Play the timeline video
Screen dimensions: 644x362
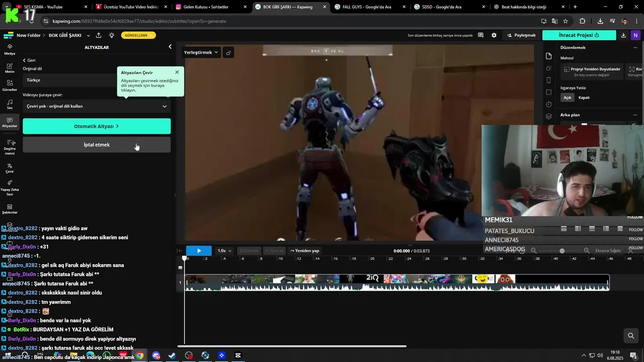point(199,251)
